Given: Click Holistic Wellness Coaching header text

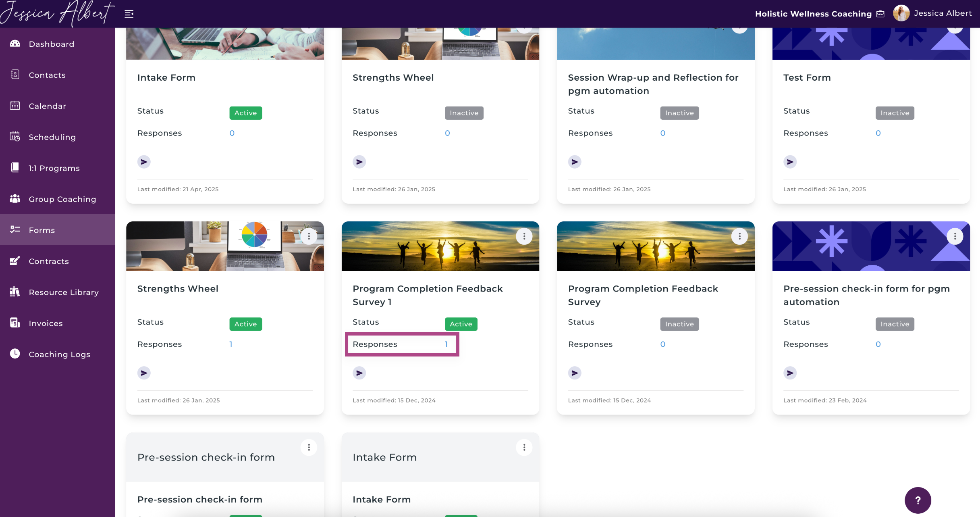Looking at the screenshot, I should click(813, 14).
